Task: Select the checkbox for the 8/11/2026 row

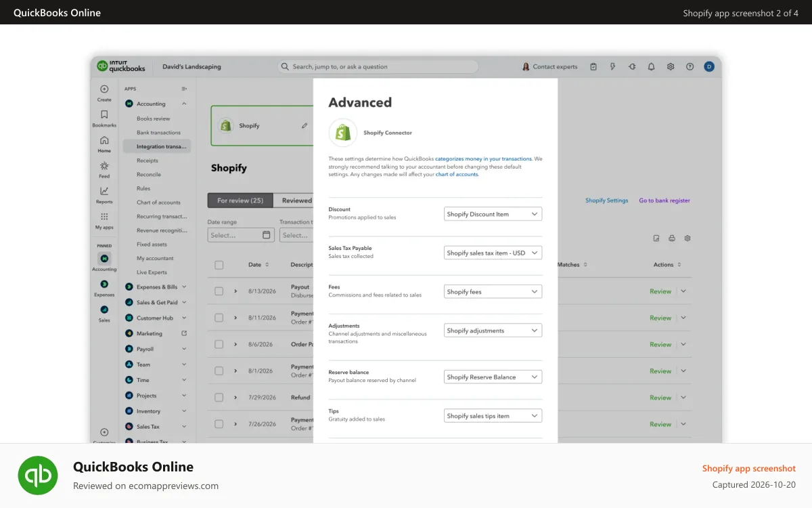Action: (x=219, y=318)
